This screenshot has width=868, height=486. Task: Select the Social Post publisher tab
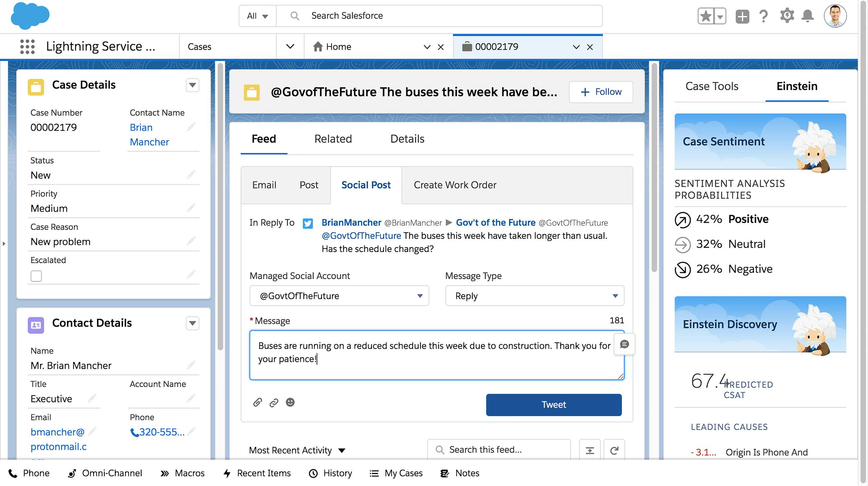pos(366,185)
